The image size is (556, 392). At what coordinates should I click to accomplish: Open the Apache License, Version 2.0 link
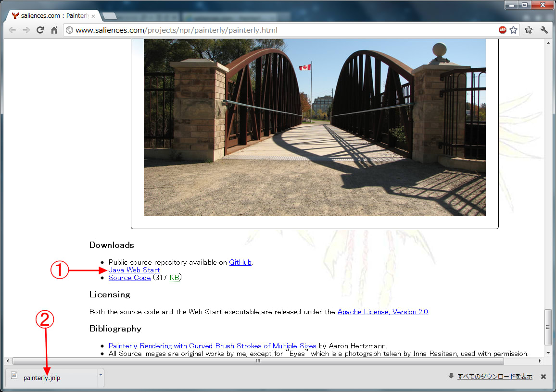point(382,312)
